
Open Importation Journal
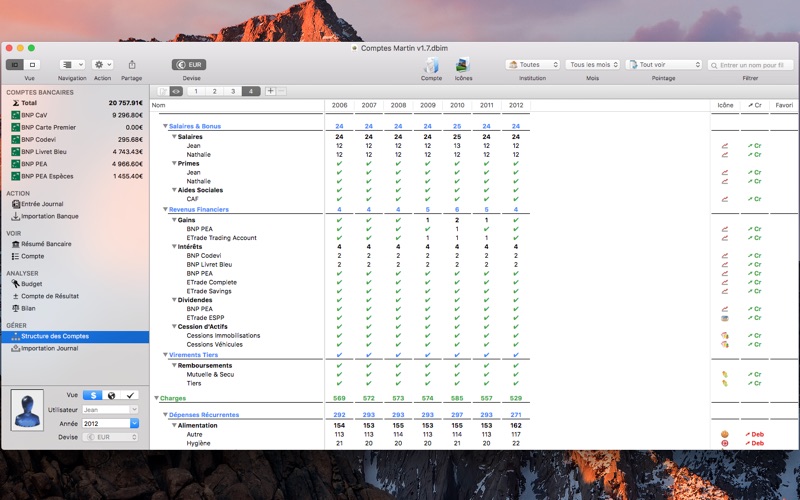(45, 348)
